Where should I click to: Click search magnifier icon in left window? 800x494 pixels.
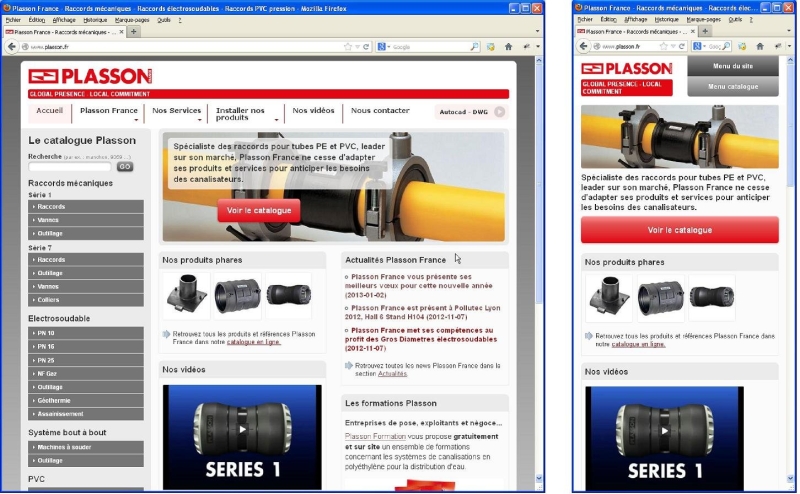click(474, 46)
